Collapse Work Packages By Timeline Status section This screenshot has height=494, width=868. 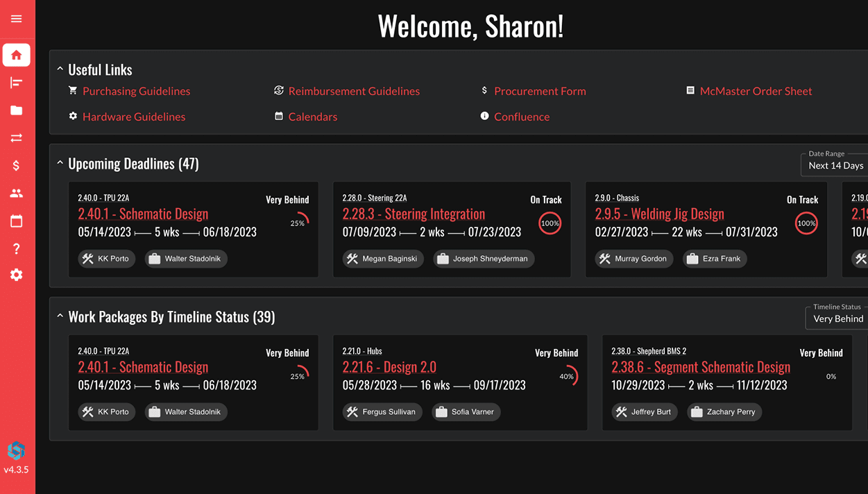pos(60,317)
